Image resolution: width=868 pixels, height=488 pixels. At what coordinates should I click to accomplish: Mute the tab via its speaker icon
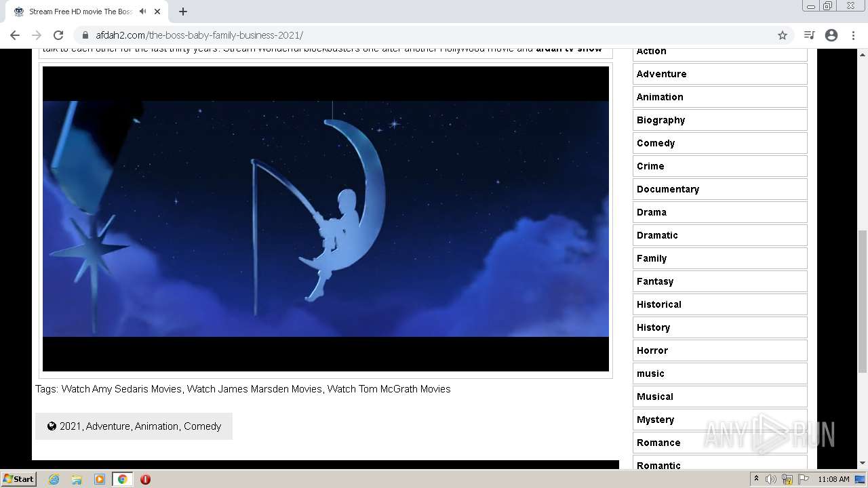[142, 12]
